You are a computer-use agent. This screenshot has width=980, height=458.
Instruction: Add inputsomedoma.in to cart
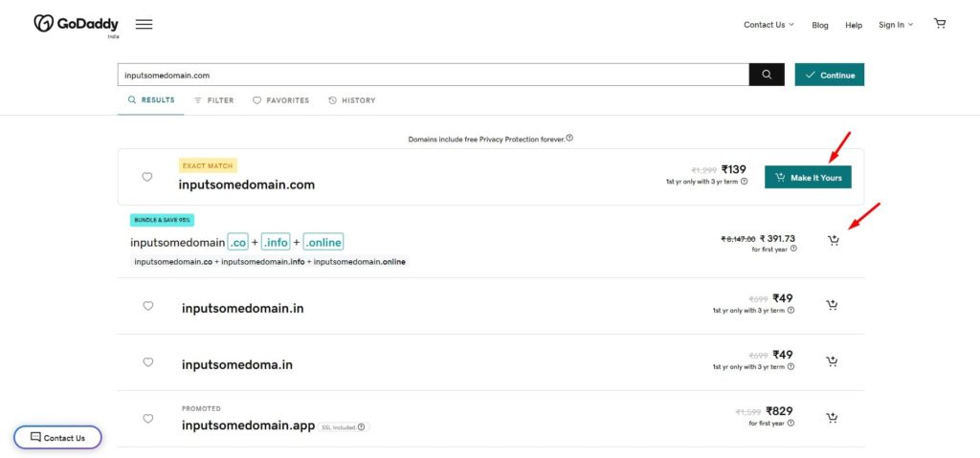point(832,361)
